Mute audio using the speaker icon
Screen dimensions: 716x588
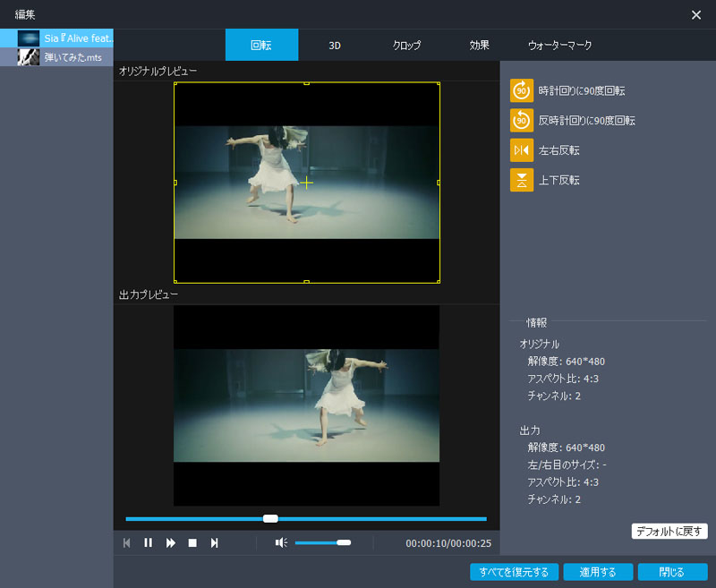tap(282, 541)
